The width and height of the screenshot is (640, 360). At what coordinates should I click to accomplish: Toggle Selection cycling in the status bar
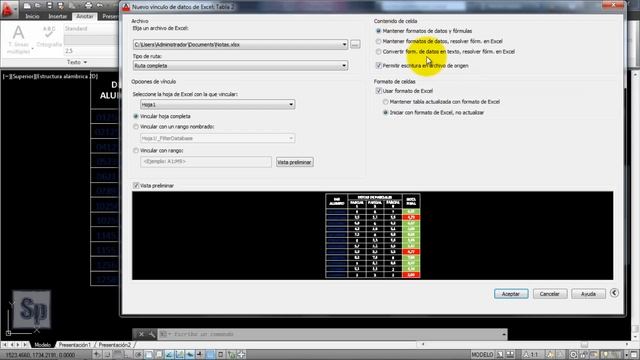tap(231, 354)
